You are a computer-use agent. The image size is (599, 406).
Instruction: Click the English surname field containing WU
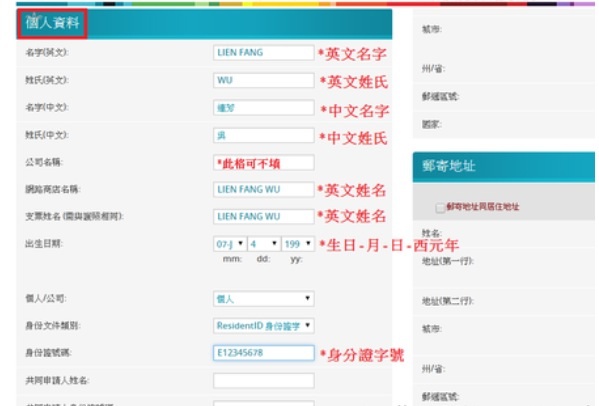tap(264, 80)
